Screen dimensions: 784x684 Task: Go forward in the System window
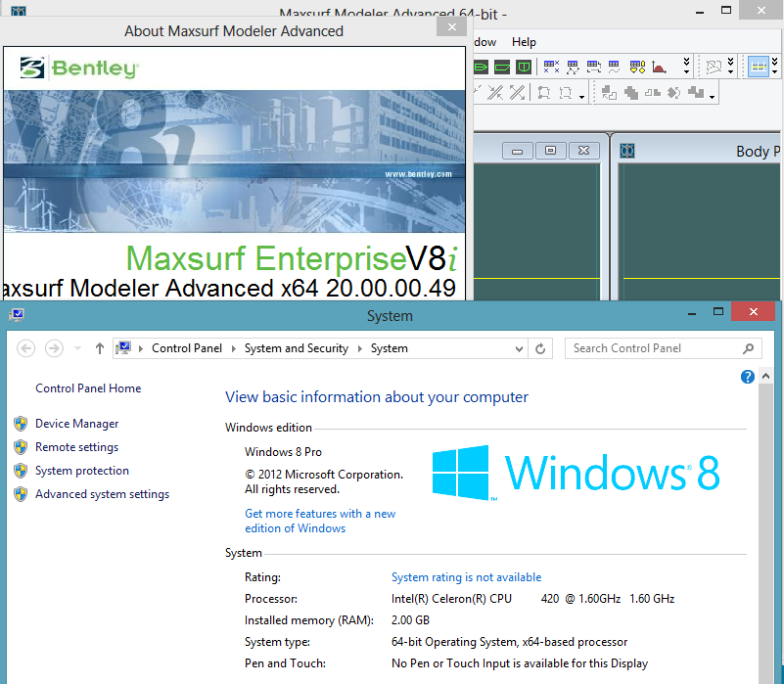point(54,348)
